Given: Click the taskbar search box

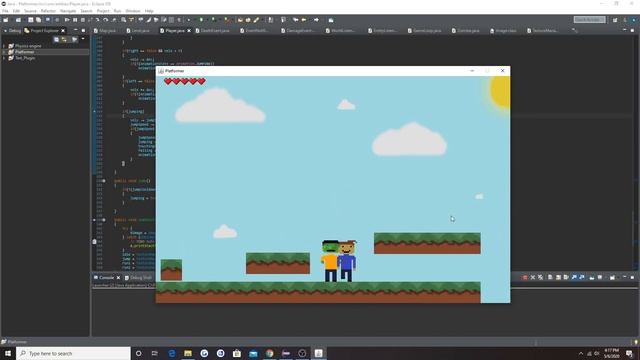Looking at the screenshot, I should pos(73,353).
